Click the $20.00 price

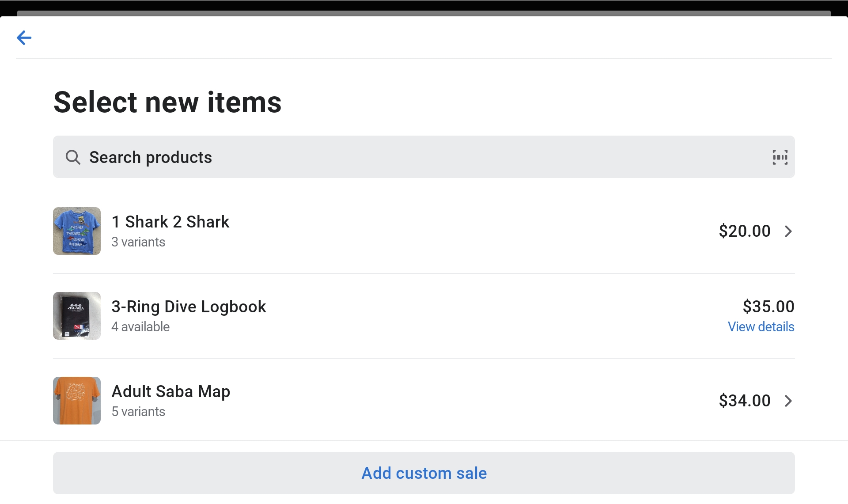(x=745, y=231)
